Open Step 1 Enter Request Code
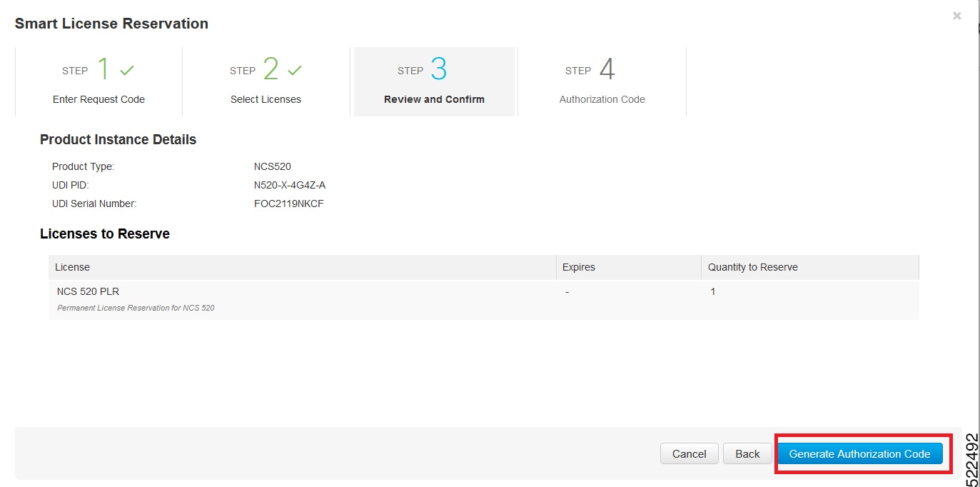The width and height of the screenshot is (980, 487). [x=98, y=81]
